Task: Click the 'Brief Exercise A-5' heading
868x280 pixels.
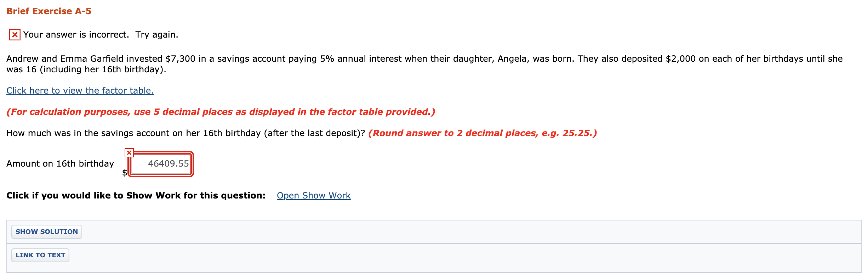Action: click(48, 11)
